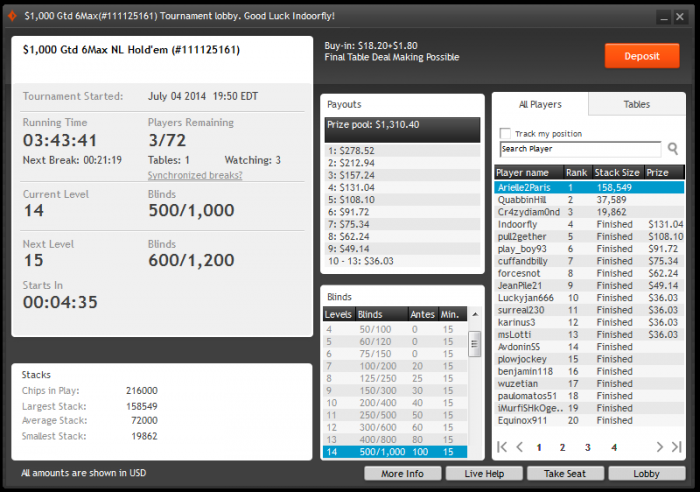Minimize the tournament lobby window

coord(664,17)
